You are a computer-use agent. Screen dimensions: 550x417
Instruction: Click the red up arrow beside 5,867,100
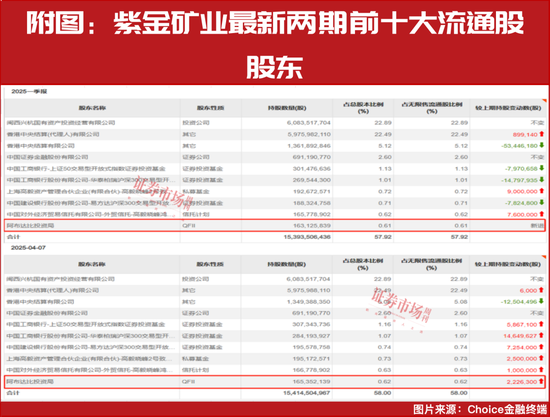[x=541, y=324]
